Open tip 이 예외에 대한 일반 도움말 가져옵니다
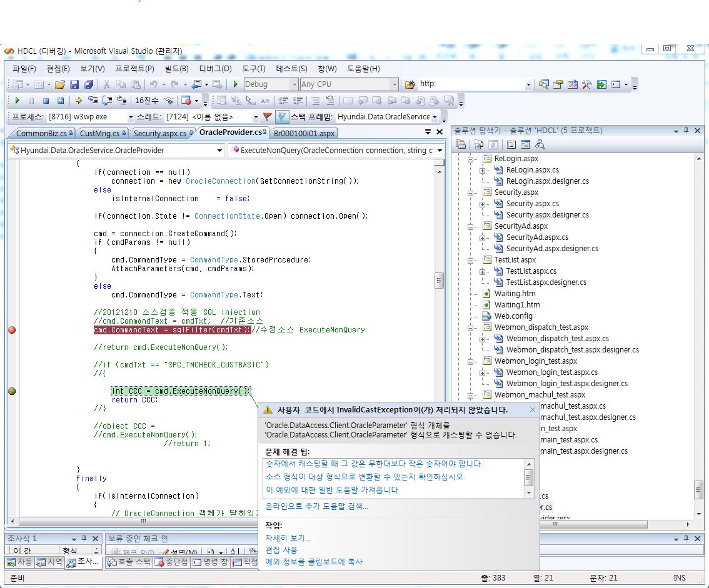Screen dimensions: 709x588 (x=333, y=490)
